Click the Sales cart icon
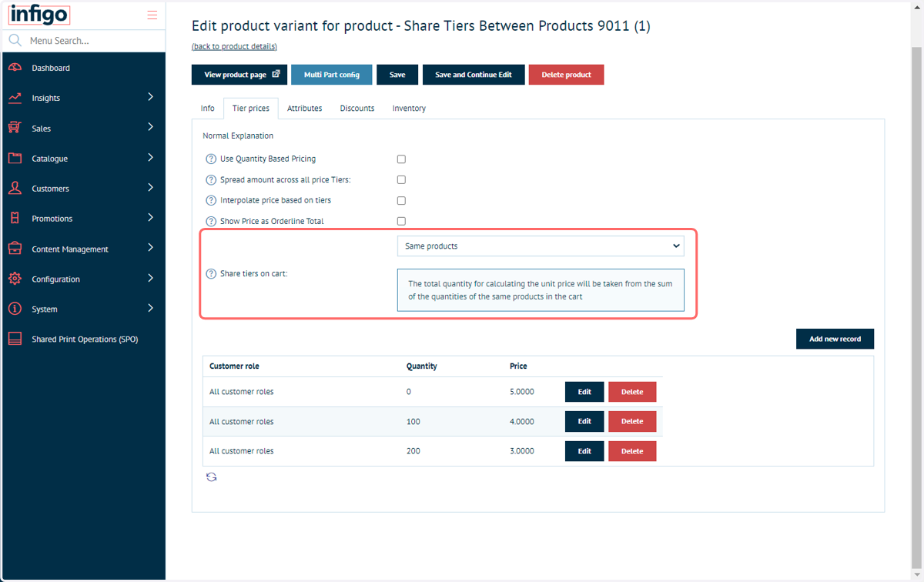924x582 pixels. click(x=15, y=128)
